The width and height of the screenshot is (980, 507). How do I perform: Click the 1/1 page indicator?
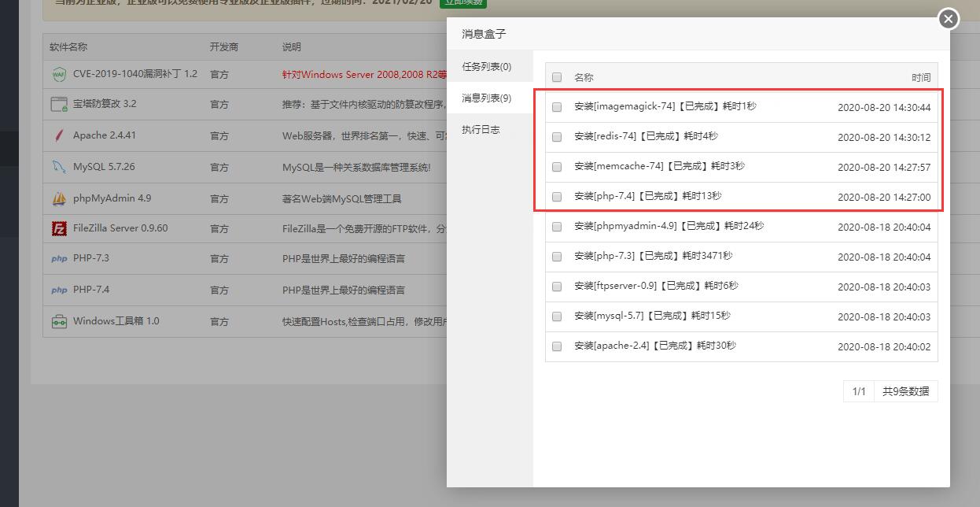[859, 391]
